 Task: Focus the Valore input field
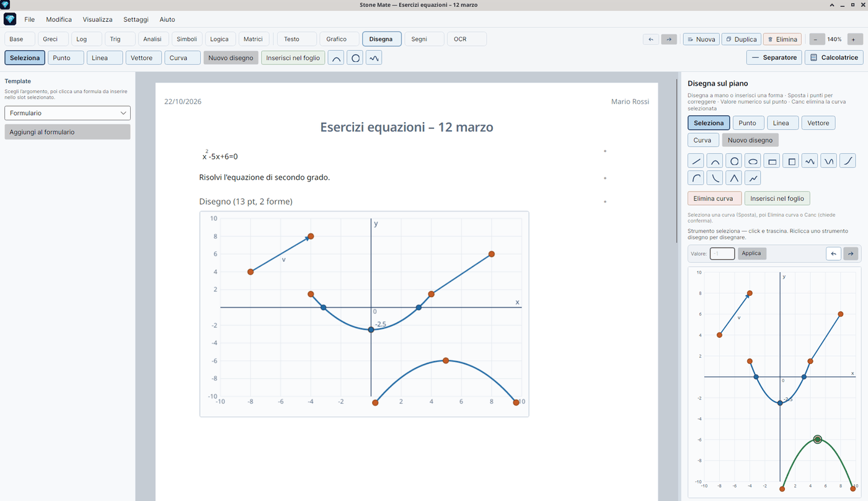(x=722, y=253)
